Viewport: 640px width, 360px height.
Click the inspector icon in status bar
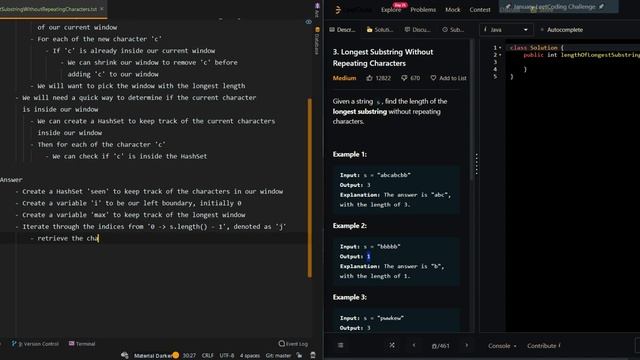click(313, 356)
